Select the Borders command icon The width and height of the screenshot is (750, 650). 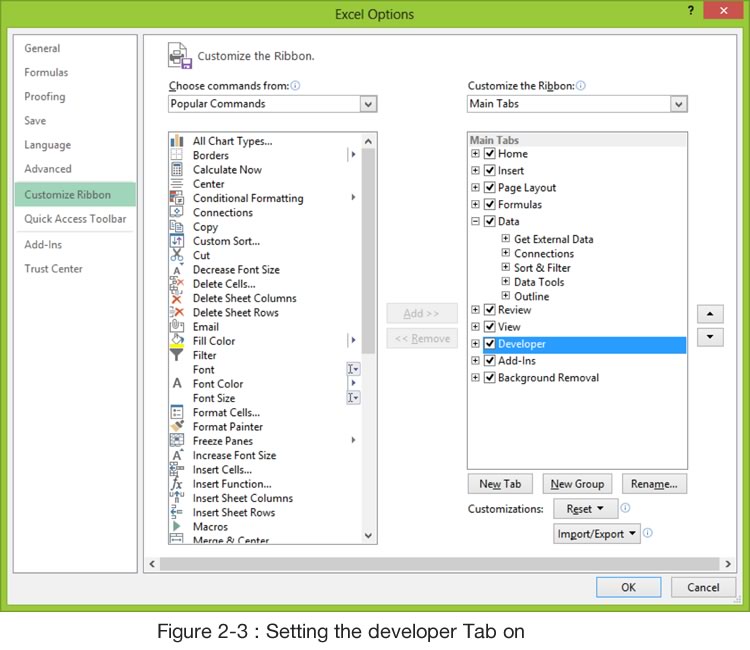[177, 155]
